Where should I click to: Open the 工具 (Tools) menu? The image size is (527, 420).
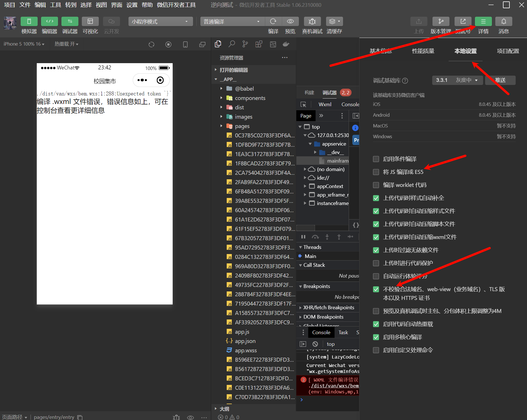55,5
